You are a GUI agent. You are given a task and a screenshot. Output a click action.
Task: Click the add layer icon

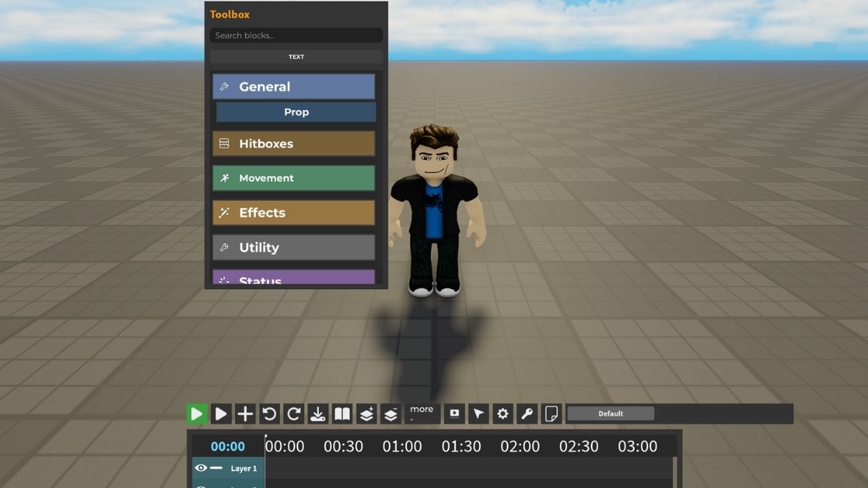point(367,414)
